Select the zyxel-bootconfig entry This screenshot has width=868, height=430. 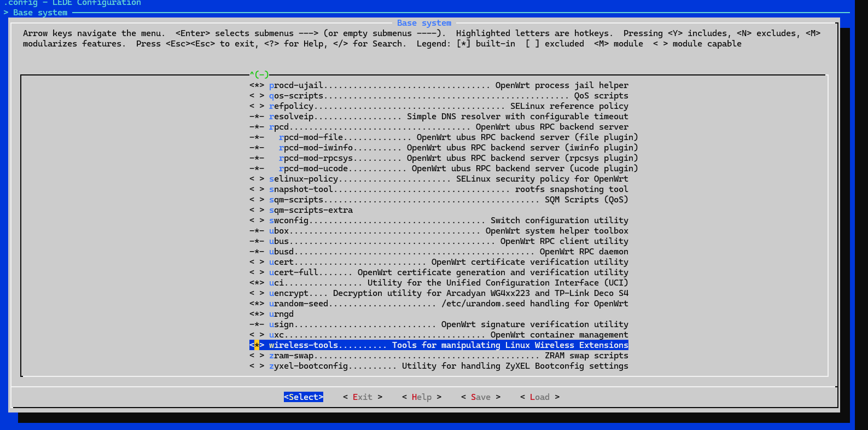click(x=439, y=366)
